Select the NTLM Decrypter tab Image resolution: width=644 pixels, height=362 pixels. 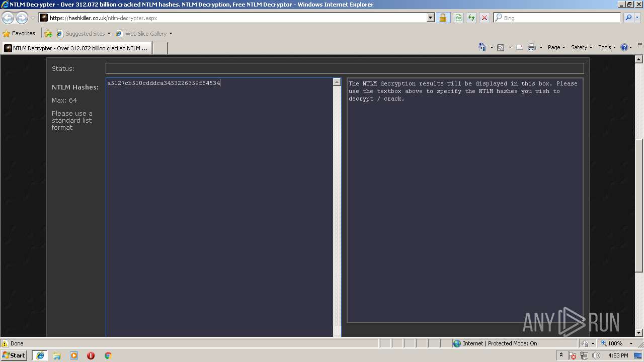click(x=77, y=48)
